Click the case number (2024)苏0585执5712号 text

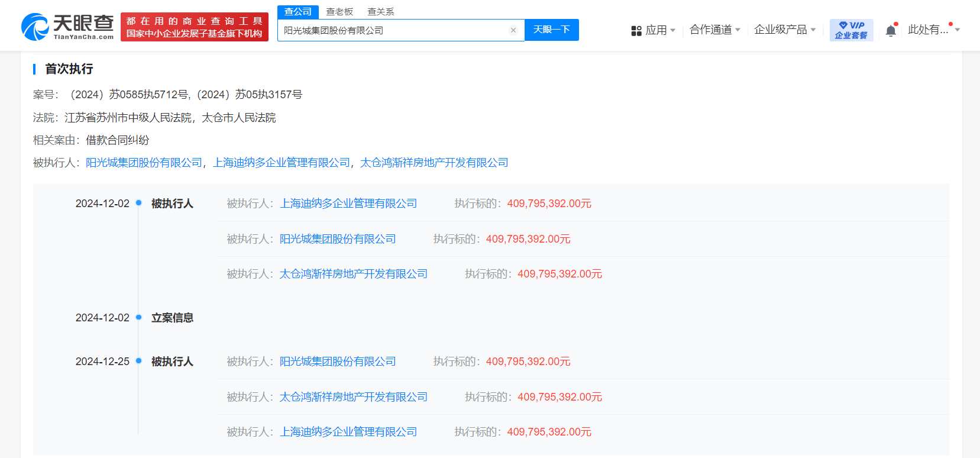[129, 95]
